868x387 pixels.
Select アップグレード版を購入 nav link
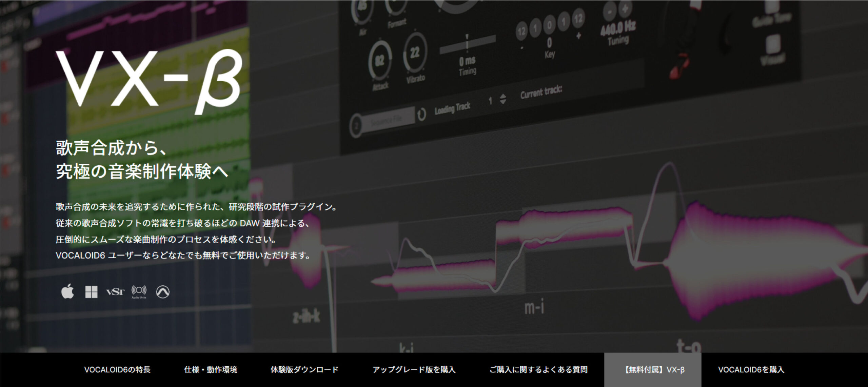pos(414,370)
